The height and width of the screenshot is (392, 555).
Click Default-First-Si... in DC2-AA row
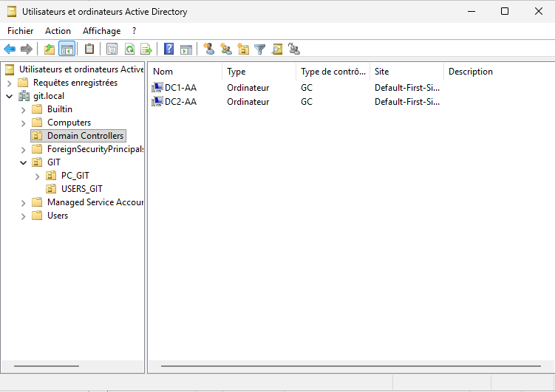click(407, 102)
